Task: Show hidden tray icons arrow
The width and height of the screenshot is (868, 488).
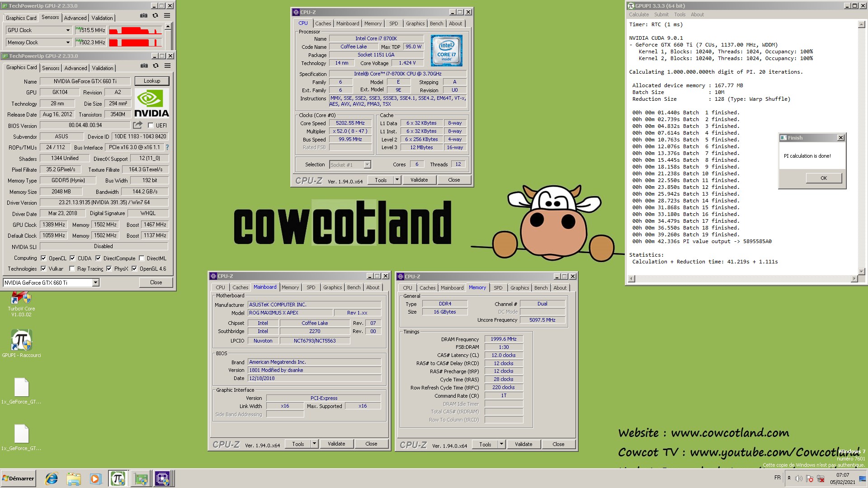Action: tap(789, 478)
